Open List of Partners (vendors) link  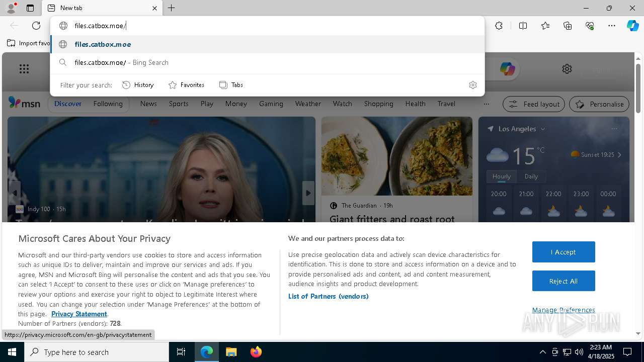(329, 296)
